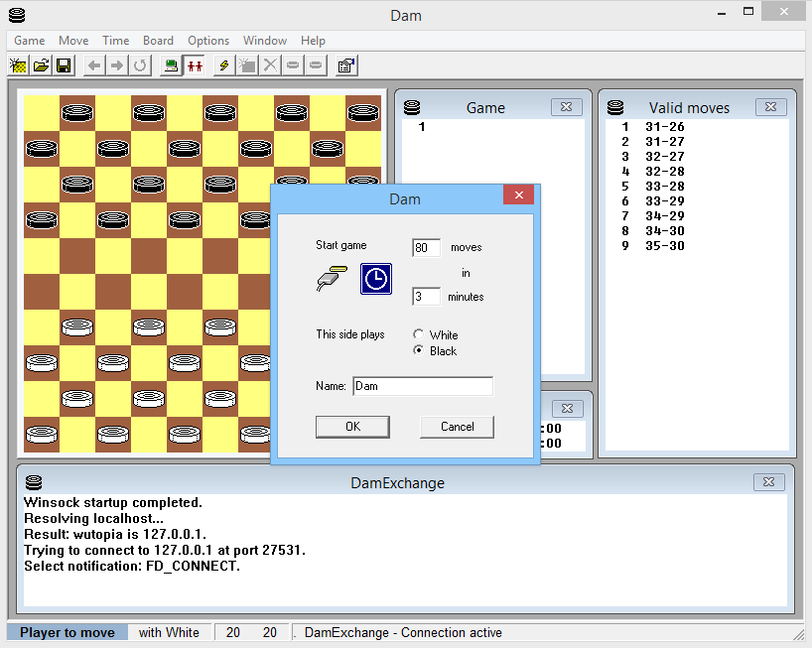
Task: Click the circular arrow replay icon
Action: pyautogui.click(x=140, y=65)
